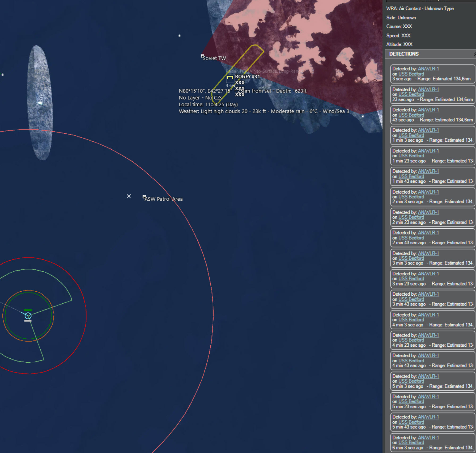Click the ASW Patrol Area reference point marker
Image resolution: width=476 pixels, height=453 pixels.
tap(144, 197)
